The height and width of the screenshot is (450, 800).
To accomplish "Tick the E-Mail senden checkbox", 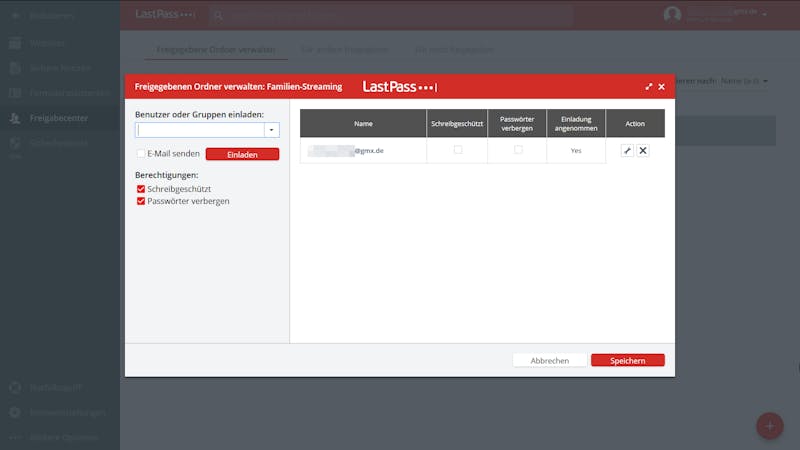I will click(x=141, y=154).
